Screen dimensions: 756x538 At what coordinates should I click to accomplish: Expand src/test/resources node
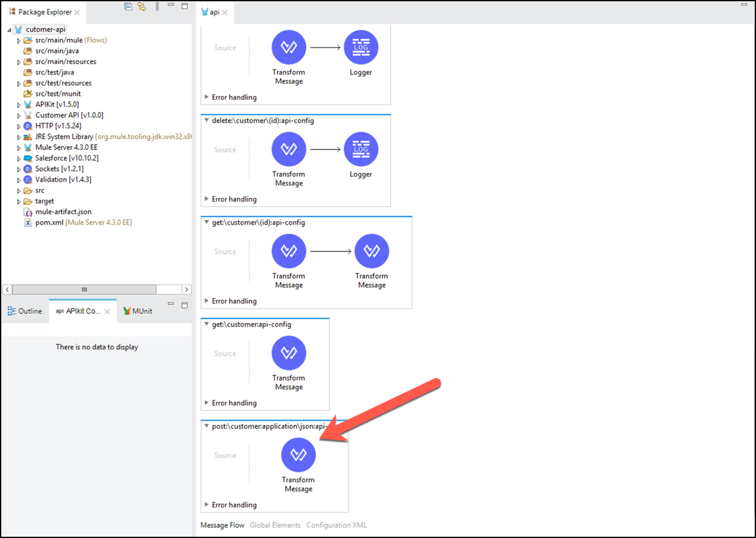pyautogui.click(x=19, y=83)
